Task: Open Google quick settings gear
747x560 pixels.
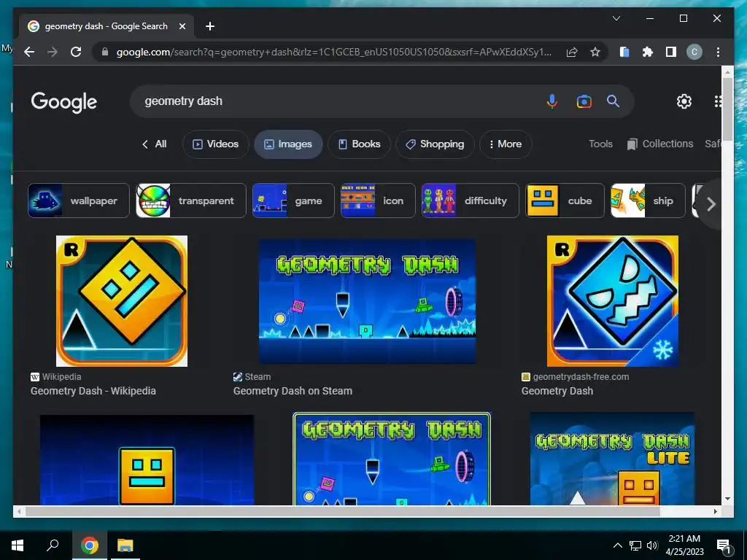Action: (684, 101)
